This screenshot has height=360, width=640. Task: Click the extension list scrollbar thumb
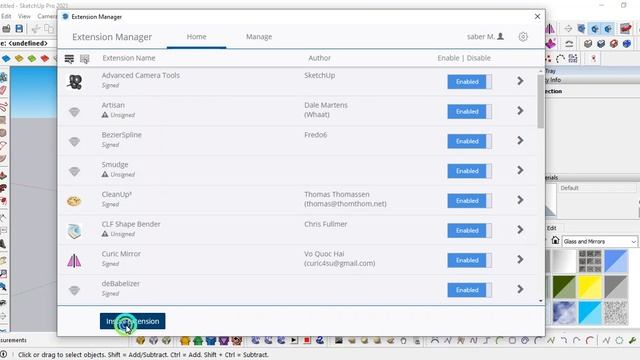(x=540, y=101)
